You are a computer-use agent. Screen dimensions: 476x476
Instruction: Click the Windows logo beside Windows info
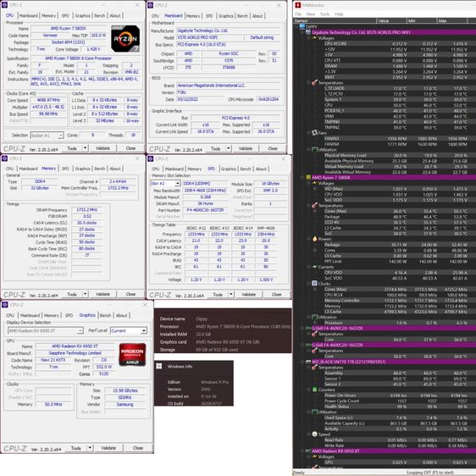(158, 367)
